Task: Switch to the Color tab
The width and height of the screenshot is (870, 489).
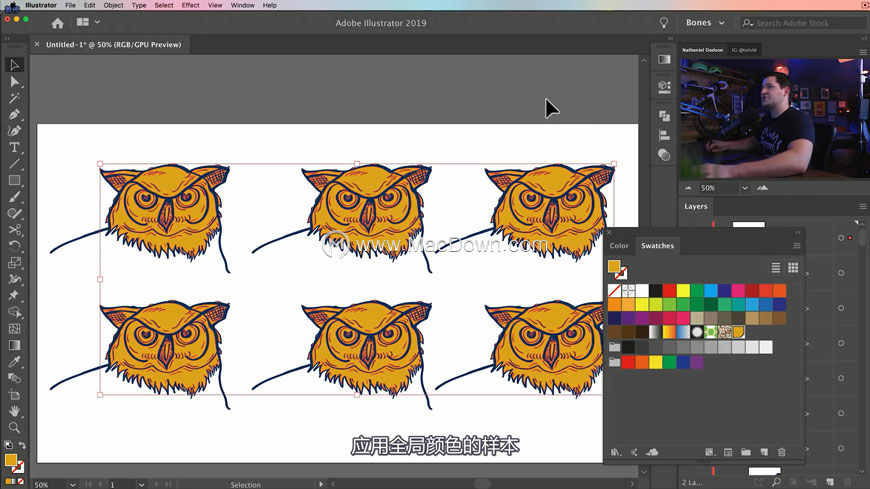Action: (619, 245)
